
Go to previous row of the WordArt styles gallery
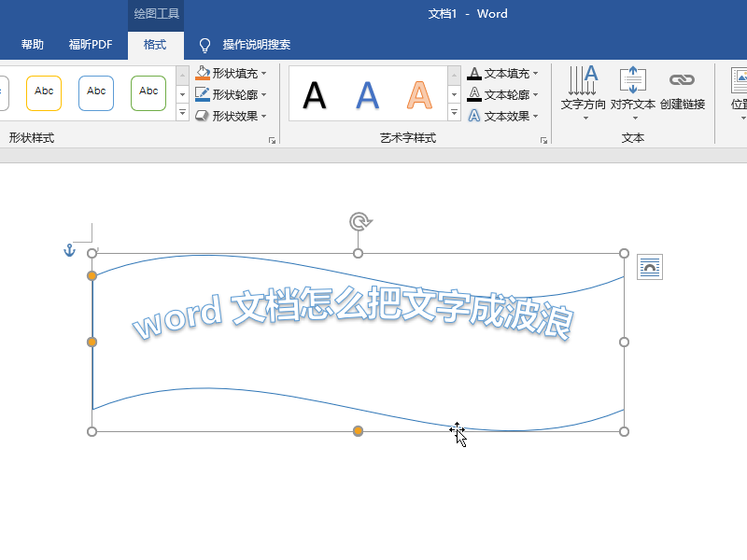click(454, 76)
